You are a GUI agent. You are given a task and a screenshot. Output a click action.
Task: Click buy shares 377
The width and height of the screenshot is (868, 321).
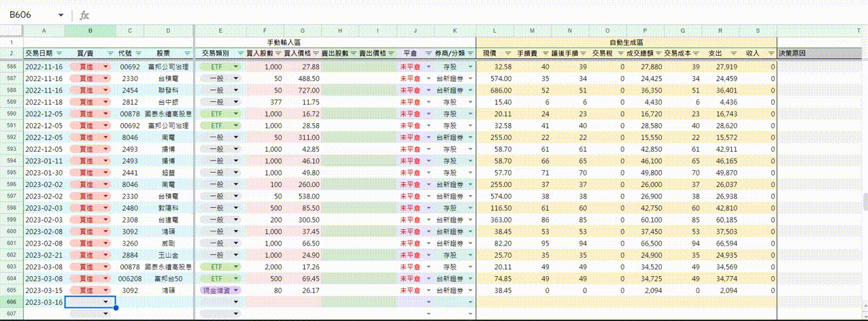276,102
